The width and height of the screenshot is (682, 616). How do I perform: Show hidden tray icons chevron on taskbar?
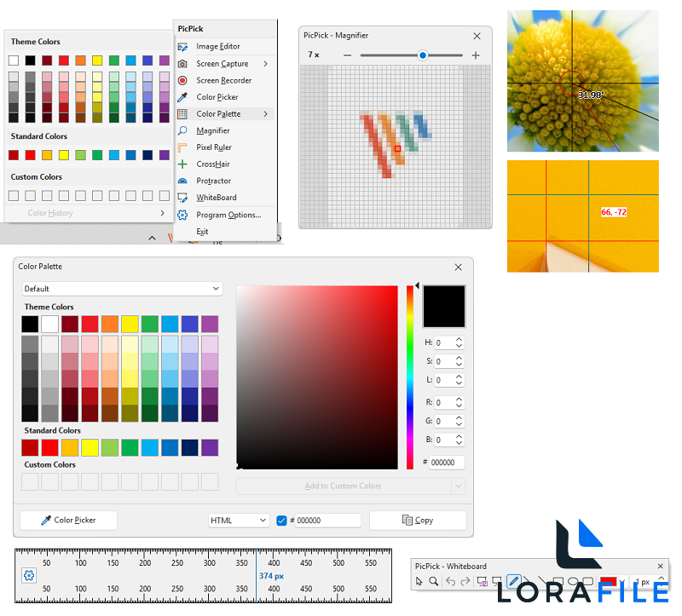click(x=152, y=238)
